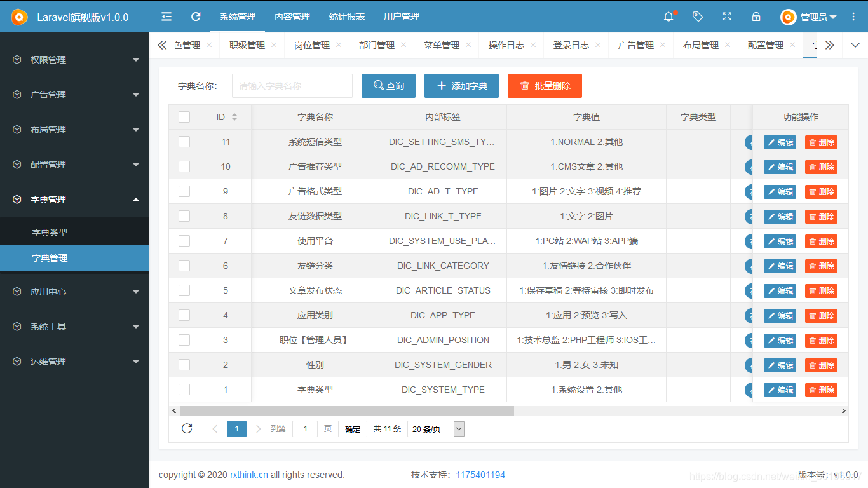868x488 pixels.
Task: Collapse the 字典管理 sidebar menu
Action: point(74,200)
